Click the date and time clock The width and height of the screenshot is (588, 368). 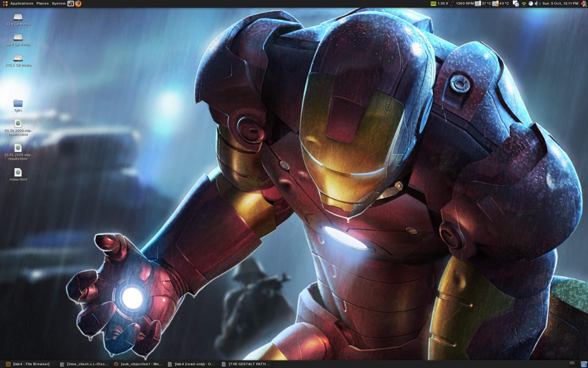pos(560,4)
